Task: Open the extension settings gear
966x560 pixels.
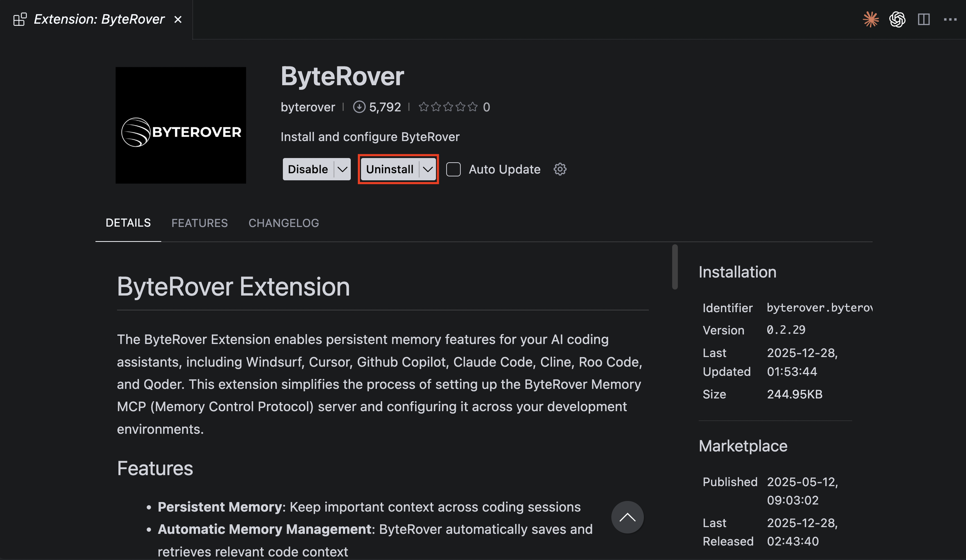Action: coord(560,169)
